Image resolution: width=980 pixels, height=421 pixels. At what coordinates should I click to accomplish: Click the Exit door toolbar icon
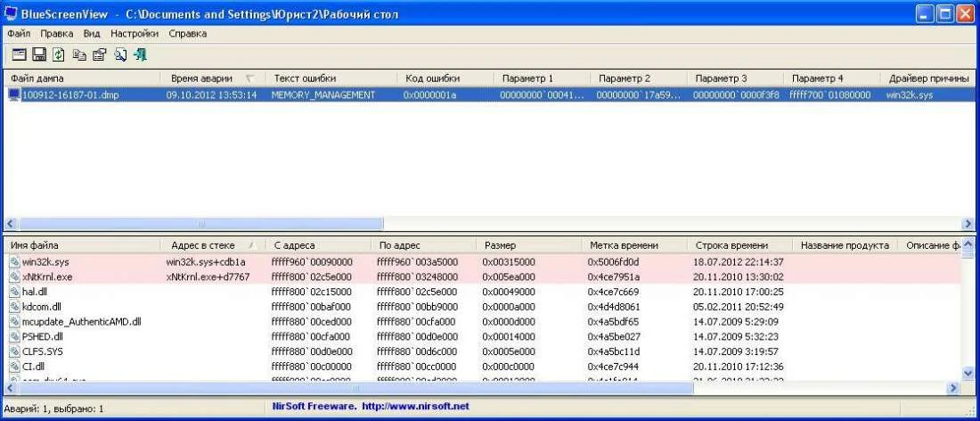[x=140, y=55]
